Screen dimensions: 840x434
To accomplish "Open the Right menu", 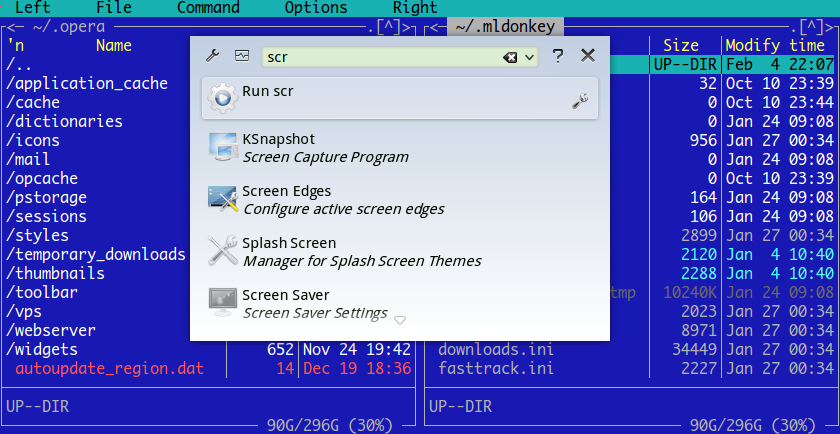I will tap(415, 8).
